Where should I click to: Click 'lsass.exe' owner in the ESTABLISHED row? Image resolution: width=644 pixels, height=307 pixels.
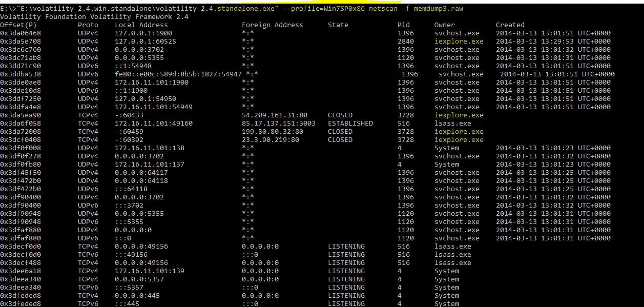[x=453, y=123]
